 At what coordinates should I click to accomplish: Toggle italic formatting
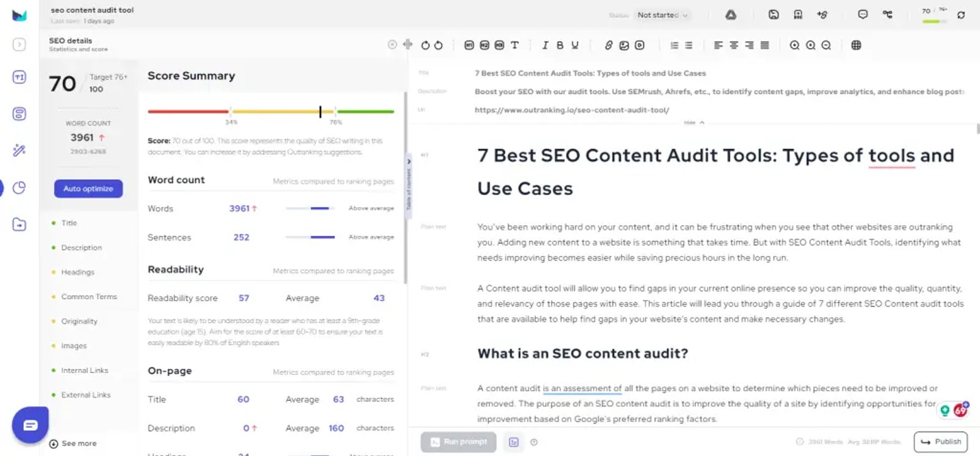[x=545, y=45]
